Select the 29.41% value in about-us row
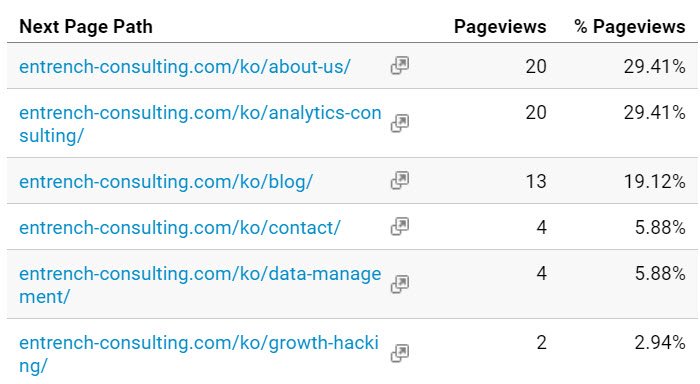The width and height of the screenshot is (700, 384). [x=654, y=67]
